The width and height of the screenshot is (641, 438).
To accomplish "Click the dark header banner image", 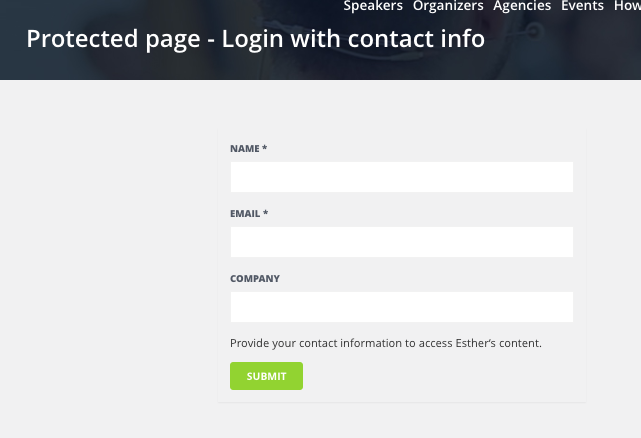I will pyautogui.click(x=560, y=50).
